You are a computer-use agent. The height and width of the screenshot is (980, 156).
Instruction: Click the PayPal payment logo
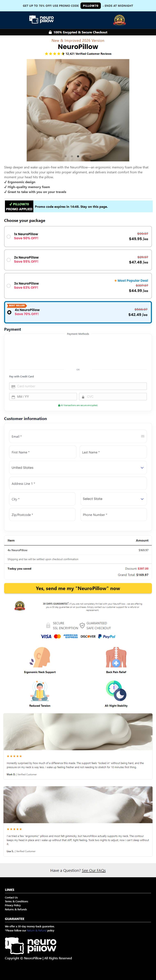pos(107,636)
